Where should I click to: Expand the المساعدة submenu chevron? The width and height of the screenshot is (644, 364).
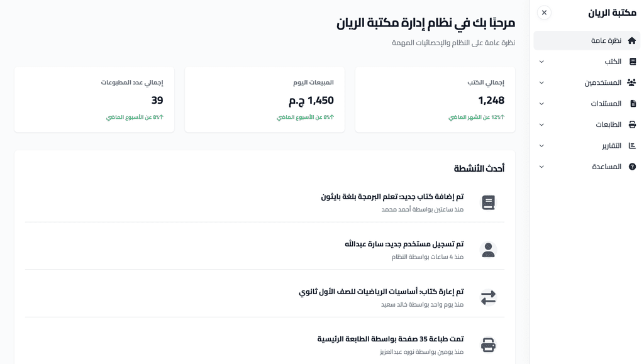541,167
